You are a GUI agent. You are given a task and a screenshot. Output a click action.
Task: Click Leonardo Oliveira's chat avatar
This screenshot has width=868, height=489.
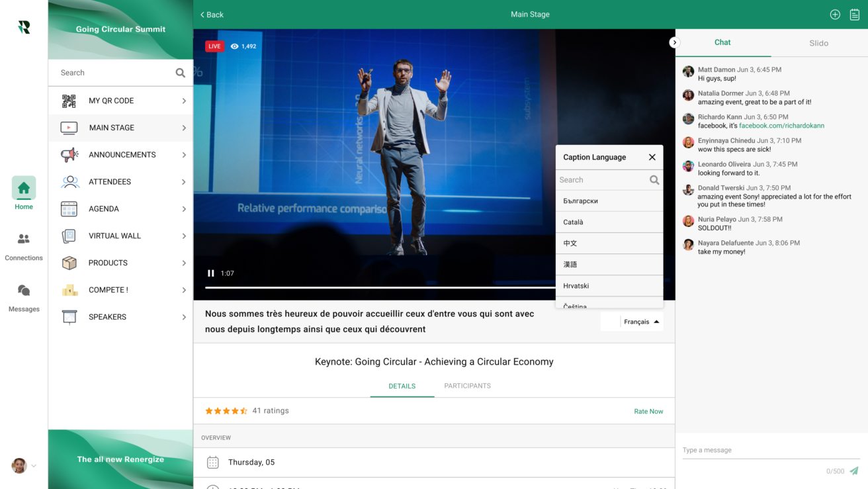tap(688, 166)
